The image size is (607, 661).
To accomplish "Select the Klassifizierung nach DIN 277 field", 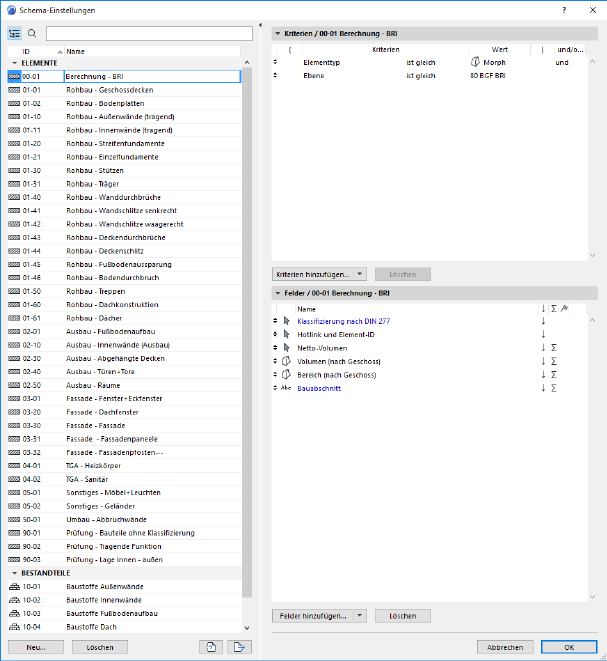I will coord(344,322).
